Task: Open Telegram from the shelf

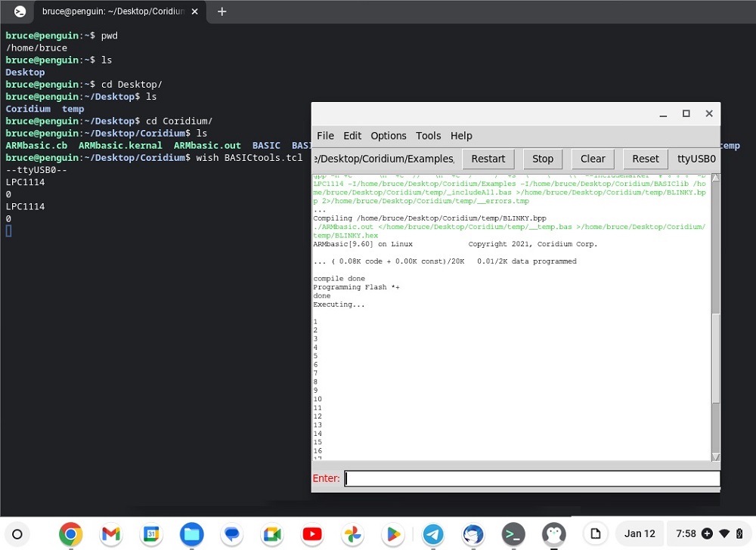Action: point(433,533)
